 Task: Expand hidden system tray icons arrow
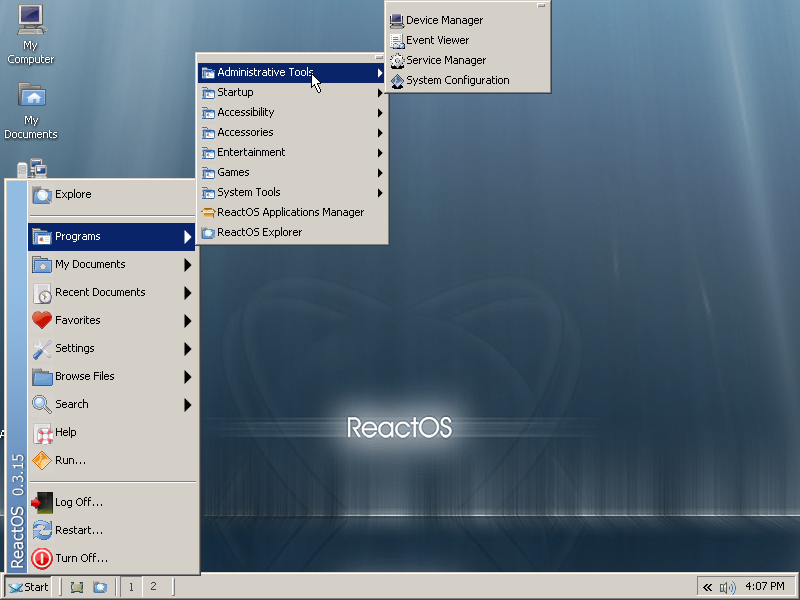click(x=707, y=587)
